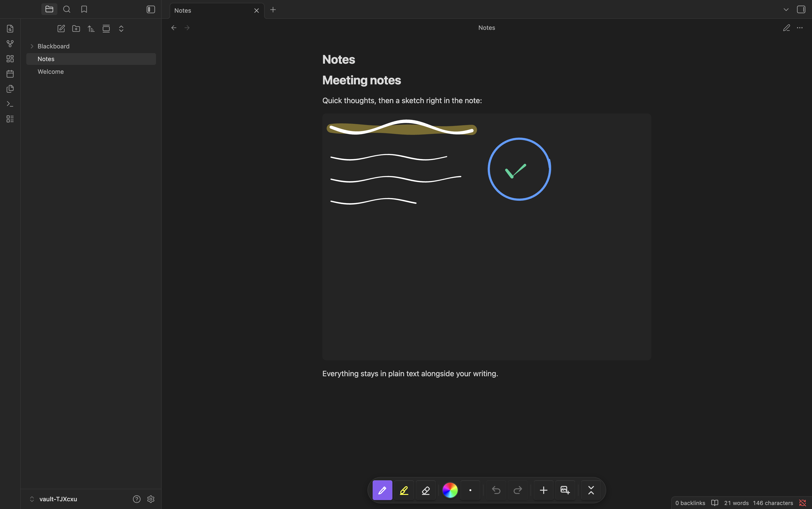This screenshot has height=509, width=812.
Task: Open the settings gear
Action: tap(151, 499)
